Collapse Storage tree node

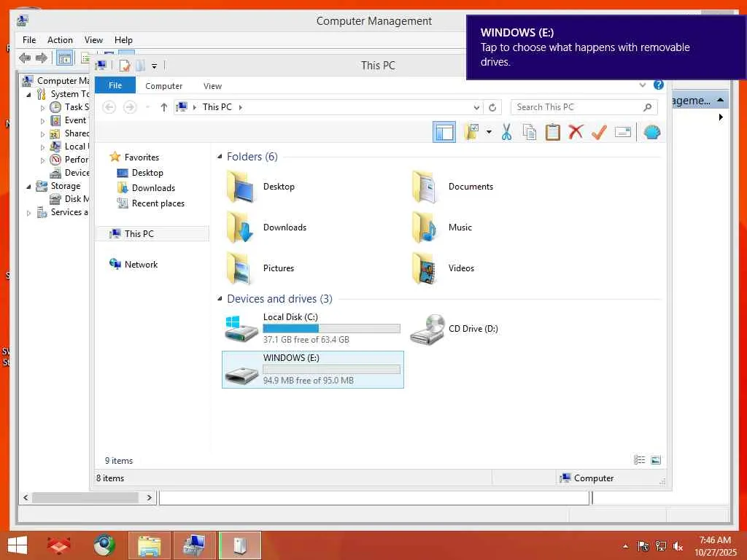point(29,186)
